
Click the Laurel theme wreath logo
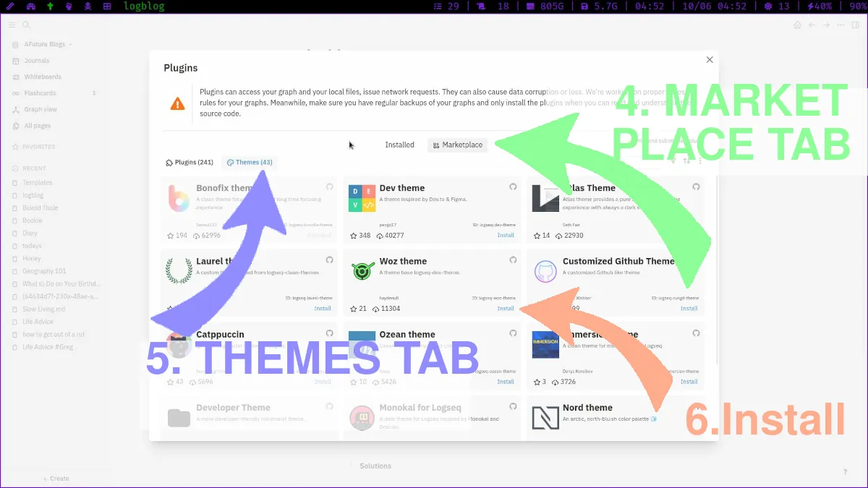pyautogui.click(x=179, y=272)
